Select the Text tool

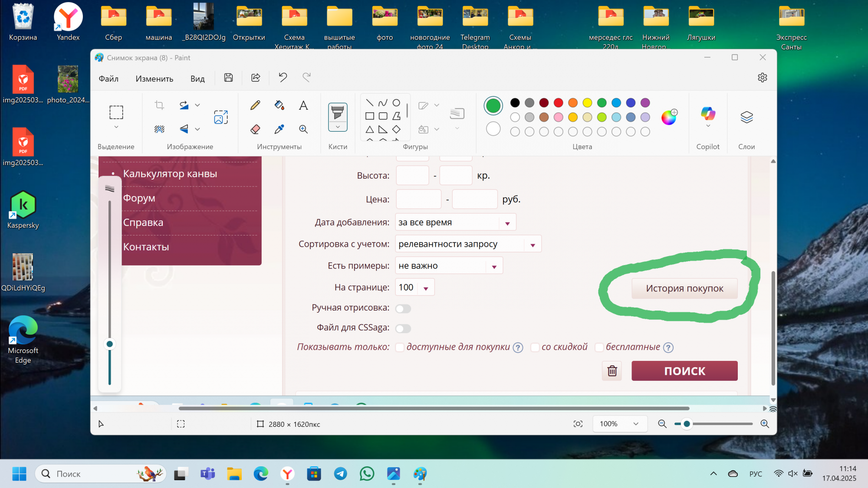click(303, 105)
